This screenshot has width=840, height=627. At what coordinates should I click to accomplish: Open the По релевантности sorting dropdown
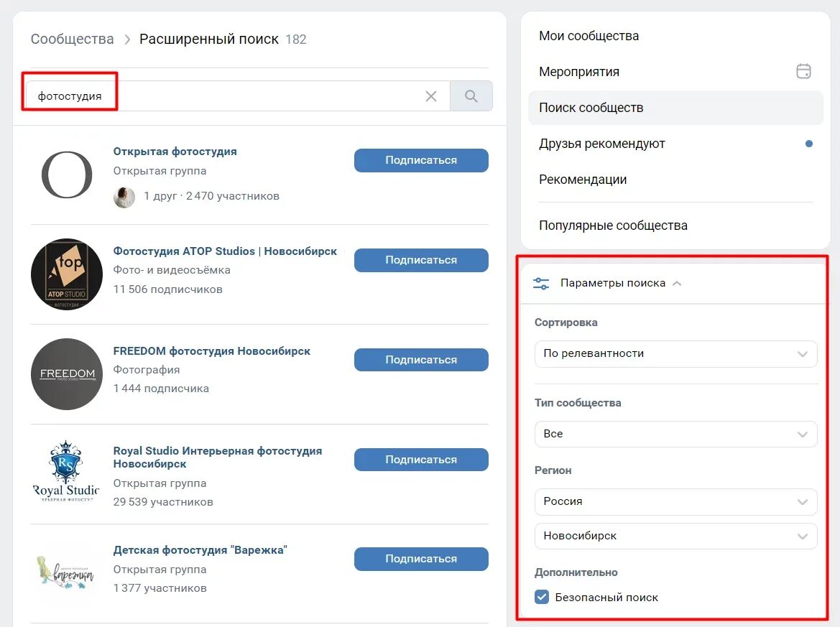pyautogui.click(x=675, y=353)
